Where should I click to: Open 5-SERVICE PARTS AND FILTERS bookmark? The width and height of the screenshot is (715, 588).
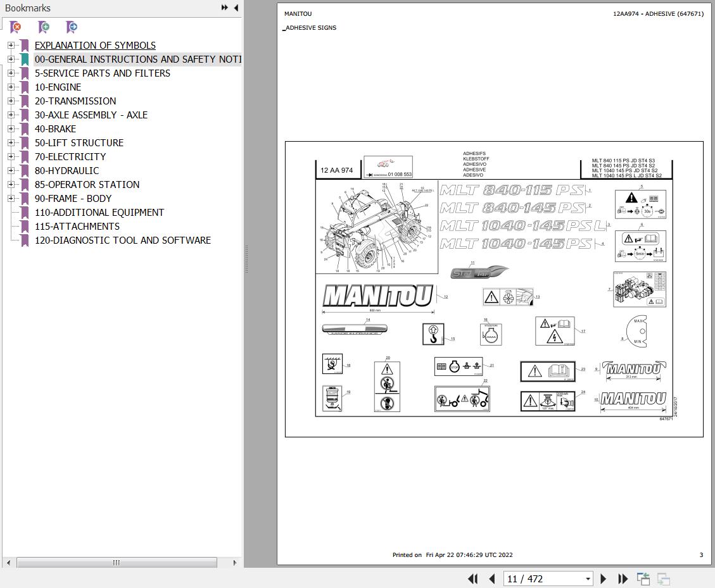(102, 73)
